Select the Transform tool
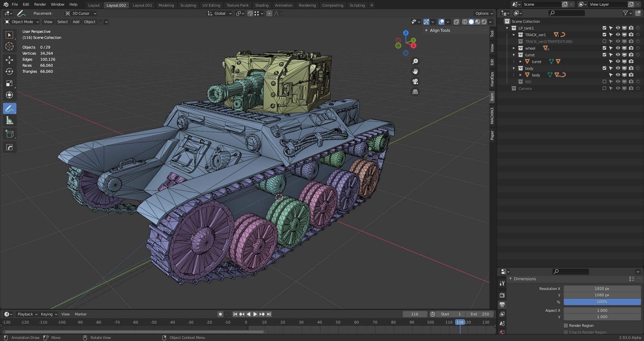The width and height of the screenshot is (644, 341). (x=9, y=95)
